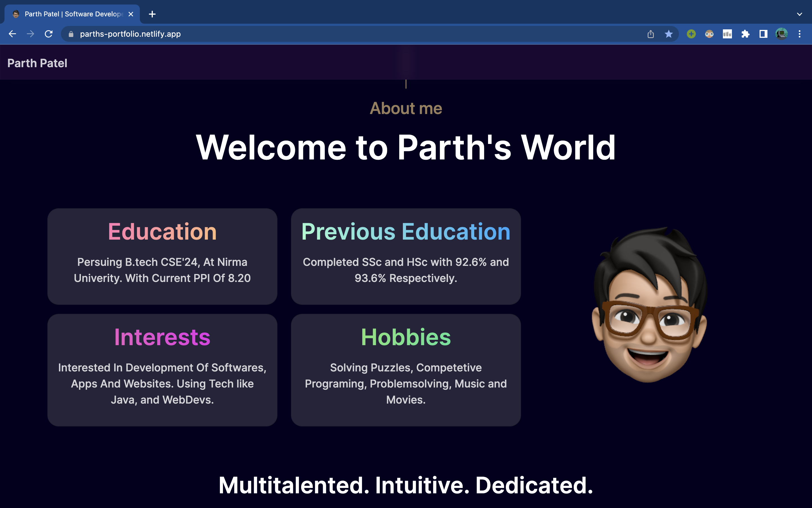Open the Chrome profile avatar
812x508 pixels.
(782, 34)
